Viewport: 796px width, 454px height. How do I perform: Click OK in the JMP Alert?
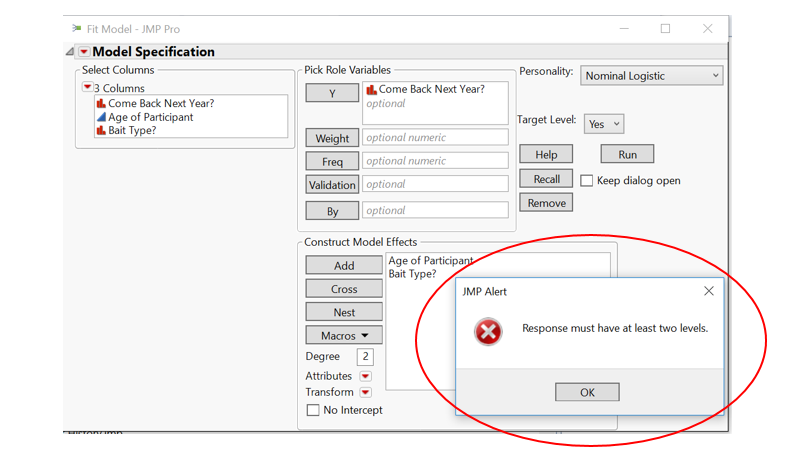click(x=587, y=392)
